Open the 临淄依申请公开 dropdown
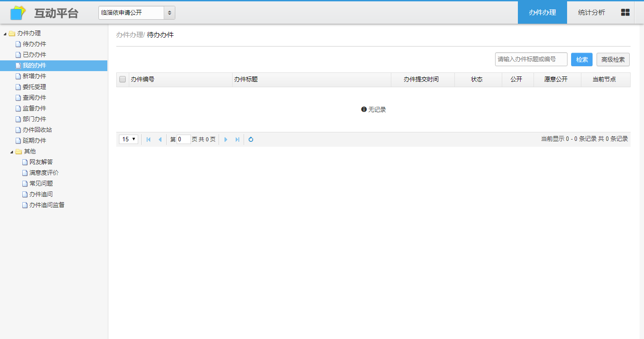The width and height of the screenshot is (644, 339). pos(136,13)
